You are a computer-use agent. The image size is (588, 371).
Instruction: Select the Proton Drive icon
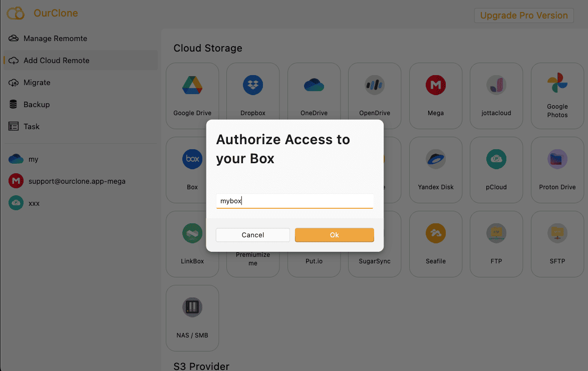(x=557, y=159)
